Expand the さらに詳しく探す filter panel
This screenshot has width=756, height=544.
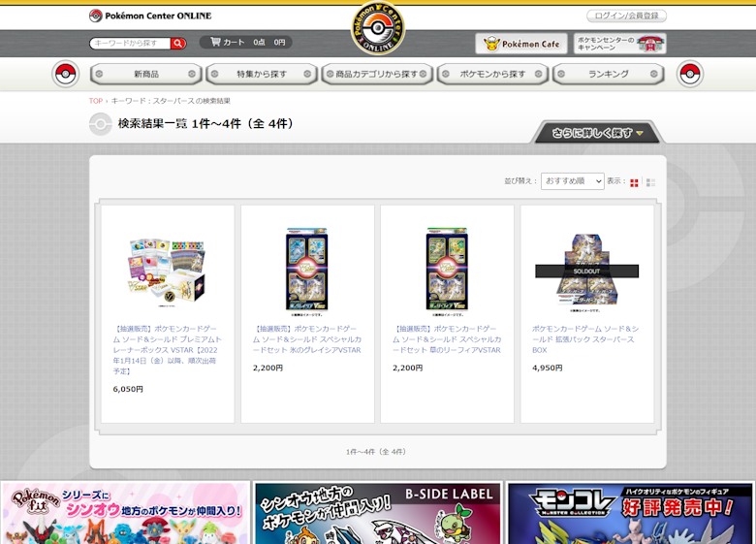coord(598,133)
